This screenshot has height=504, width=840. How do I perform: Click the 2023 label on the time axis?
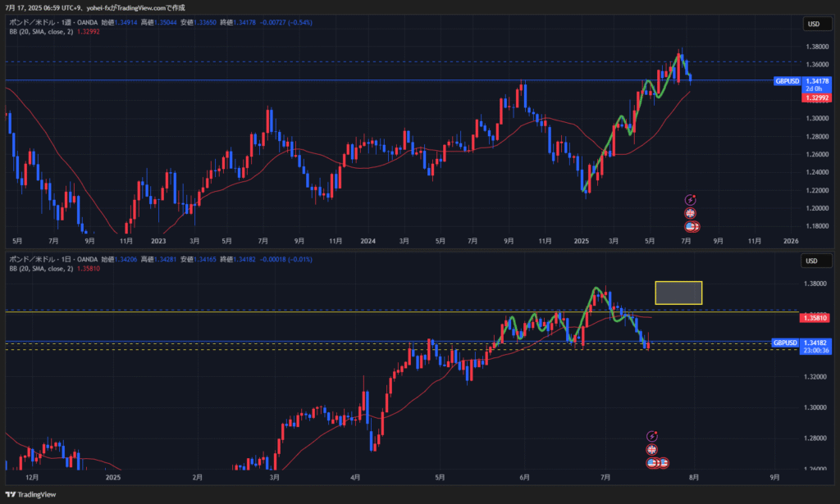coord(158,241)
